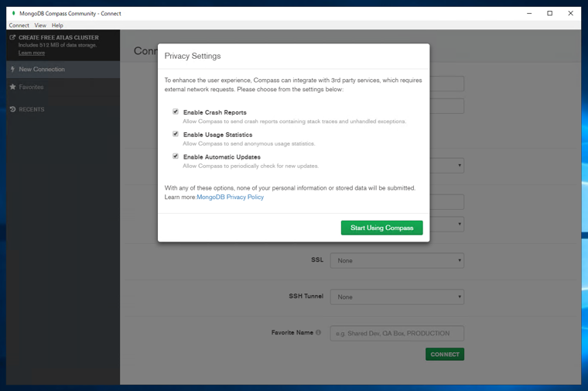The width and height of the screenshot is (588, 391).
Task: Toggle Enable Usage Statistics checkbox
Action: 175,134
